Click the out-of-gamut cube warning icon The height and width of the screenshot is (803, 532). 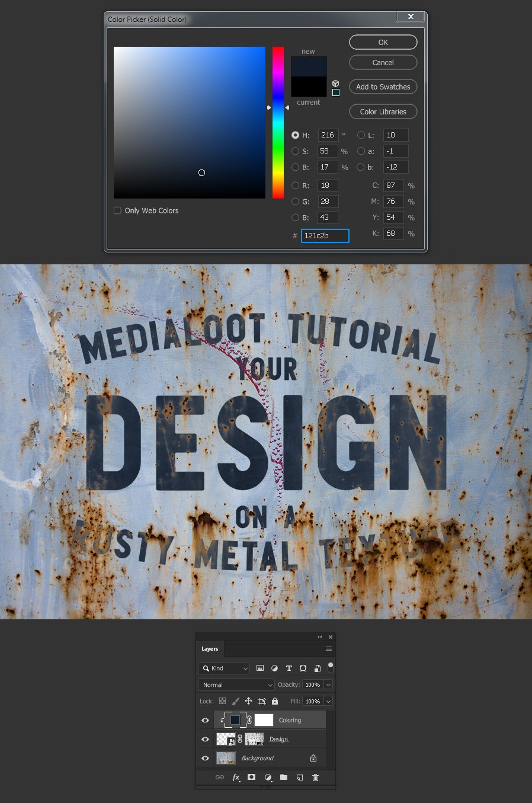[x=336, y=84]
